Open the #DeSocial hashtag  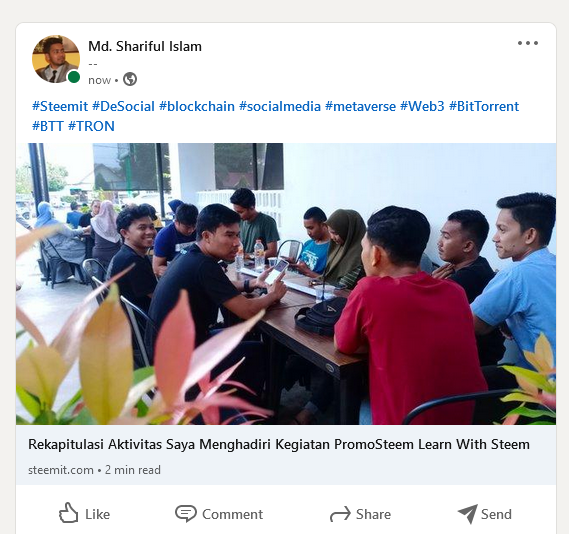pos(123,106)
